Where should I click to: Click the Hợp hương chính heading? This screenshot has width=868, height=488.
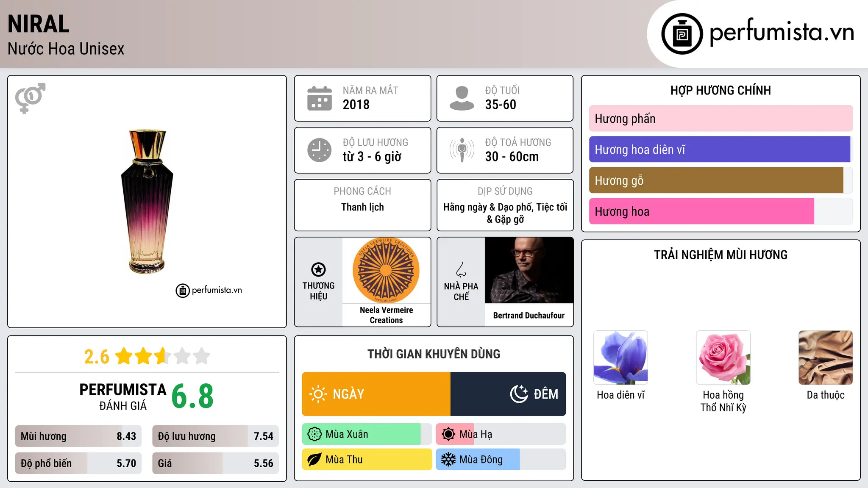(x=721, y=91)
